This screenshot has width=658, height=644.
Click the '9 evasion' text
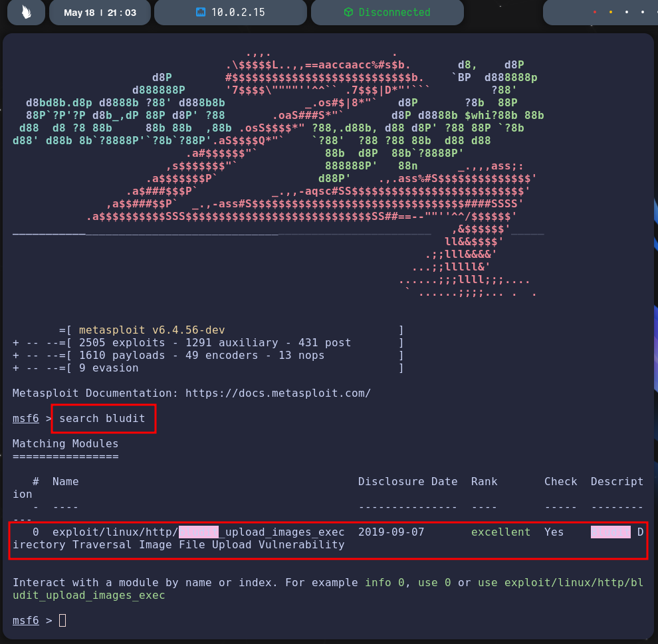[x=109, y=368]
